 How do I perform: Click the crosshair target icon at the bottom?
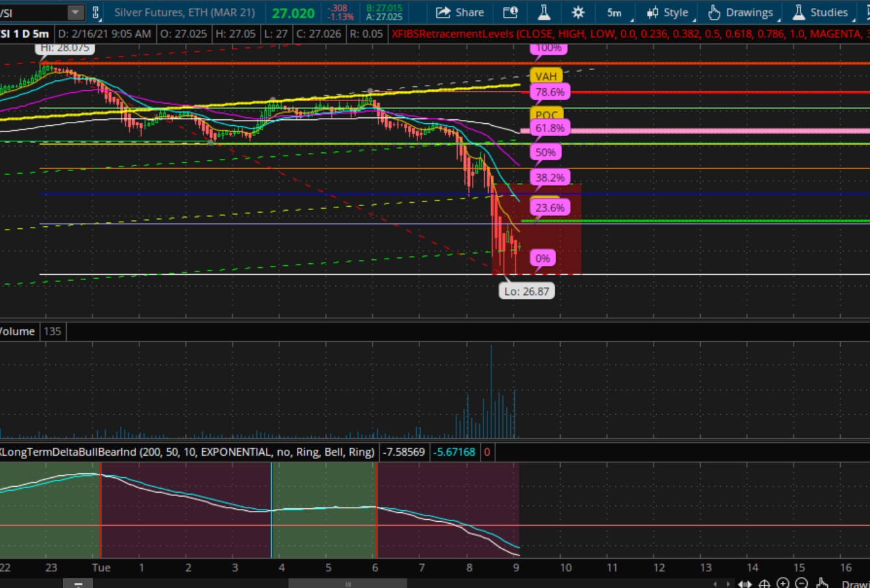point(764,583)
